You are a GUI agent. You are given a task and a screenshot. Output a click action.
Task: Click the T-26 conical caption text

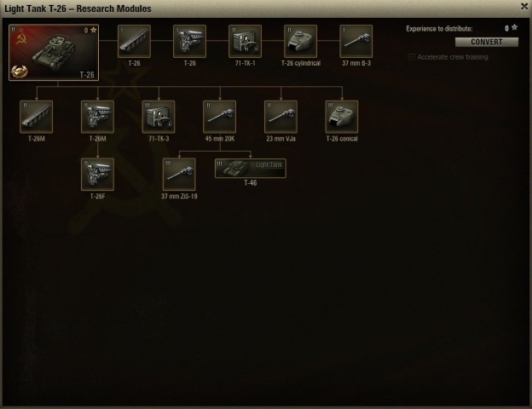tap(342, 139)
